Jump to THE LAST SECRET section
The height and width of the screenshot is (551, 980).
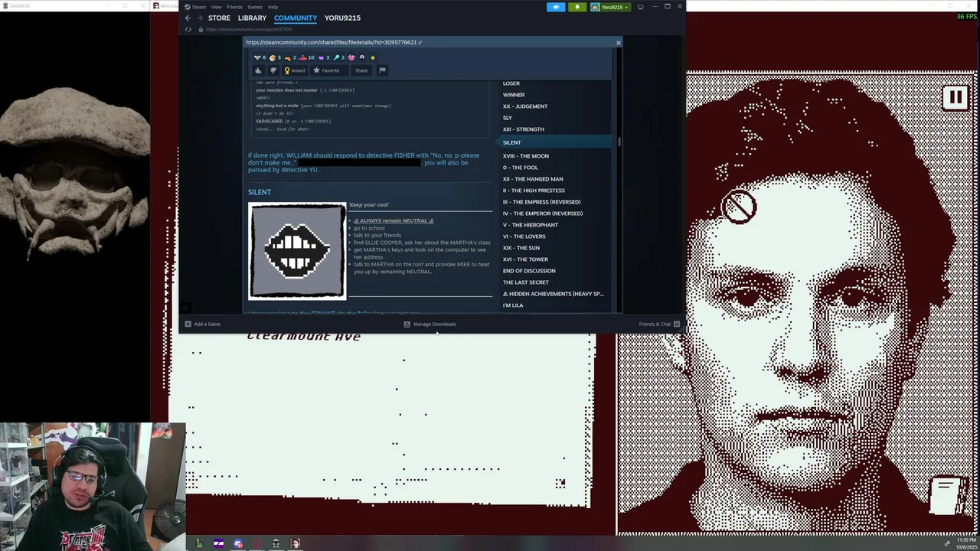526,282
